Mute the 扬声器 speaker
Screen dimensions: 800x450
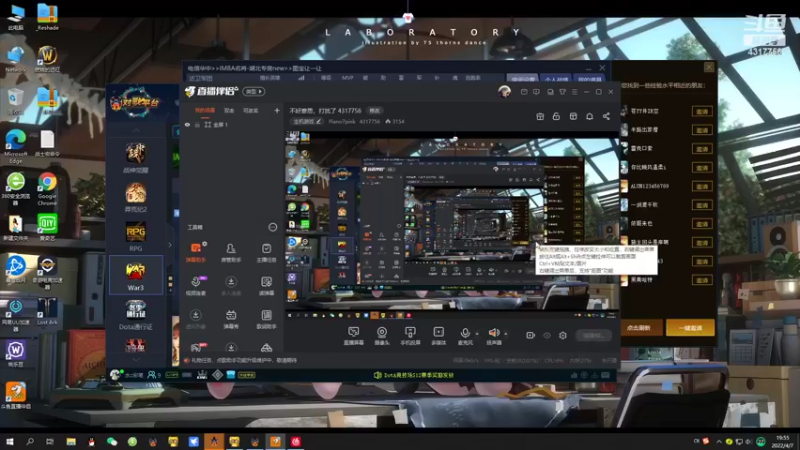493,336
